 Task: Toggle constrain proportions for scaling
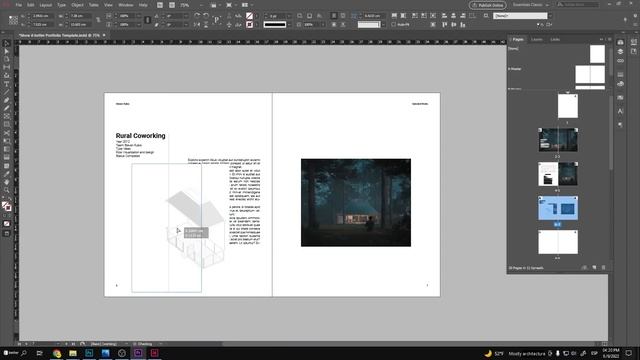point(147,20)
